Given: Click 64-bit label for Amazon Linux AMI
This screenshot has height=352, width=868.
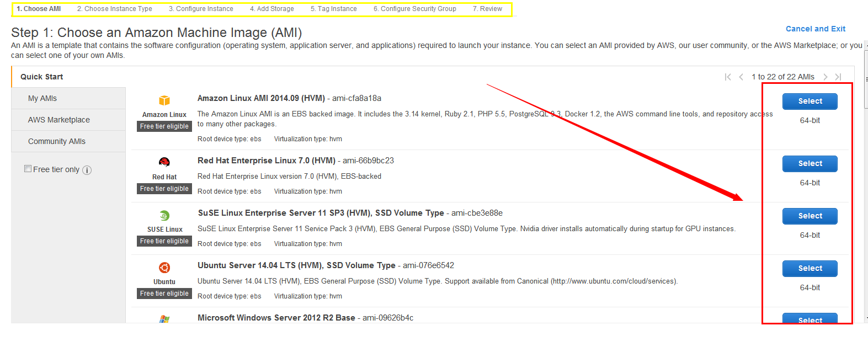Looking at the screenshot, I should pyautogui.click(x=810, y=120).
